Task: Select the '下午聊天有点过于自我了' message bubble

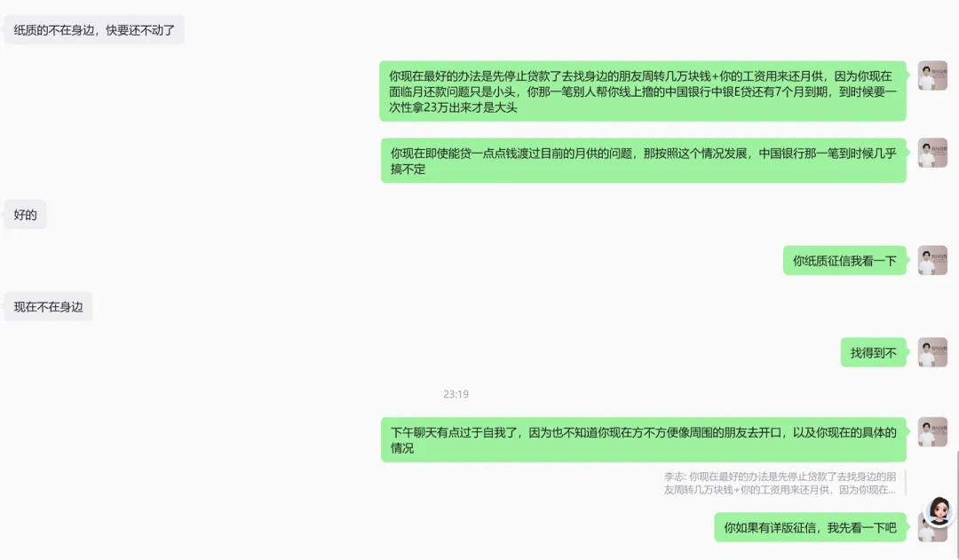Action: click(x=644, y=439)
